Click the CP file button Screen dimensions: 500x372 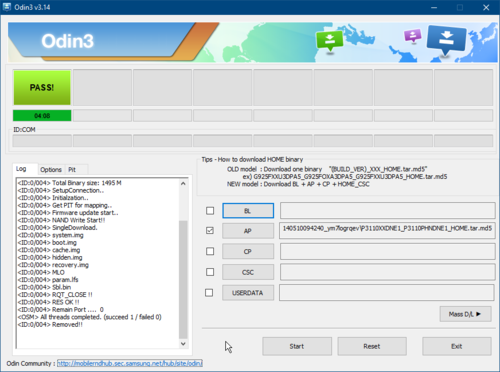click(x=248, y=251)
